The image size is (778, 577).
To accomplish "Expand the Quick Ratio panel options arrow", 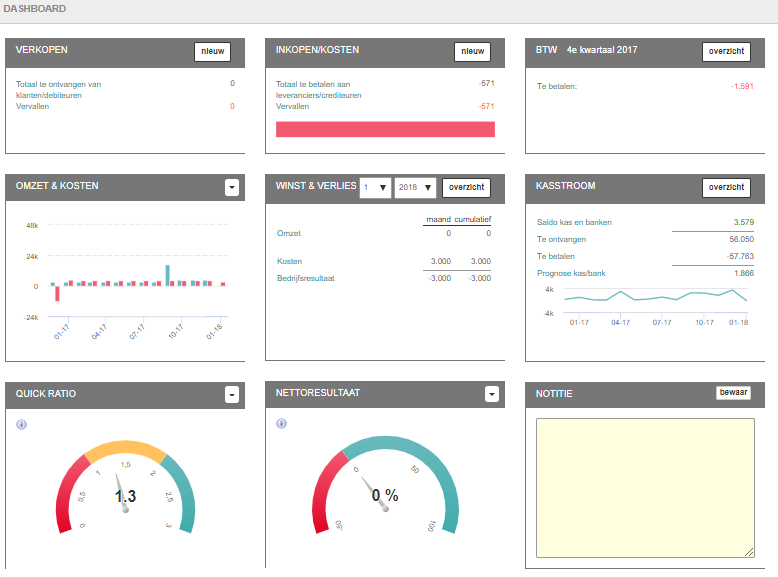I will coord(232,395).
